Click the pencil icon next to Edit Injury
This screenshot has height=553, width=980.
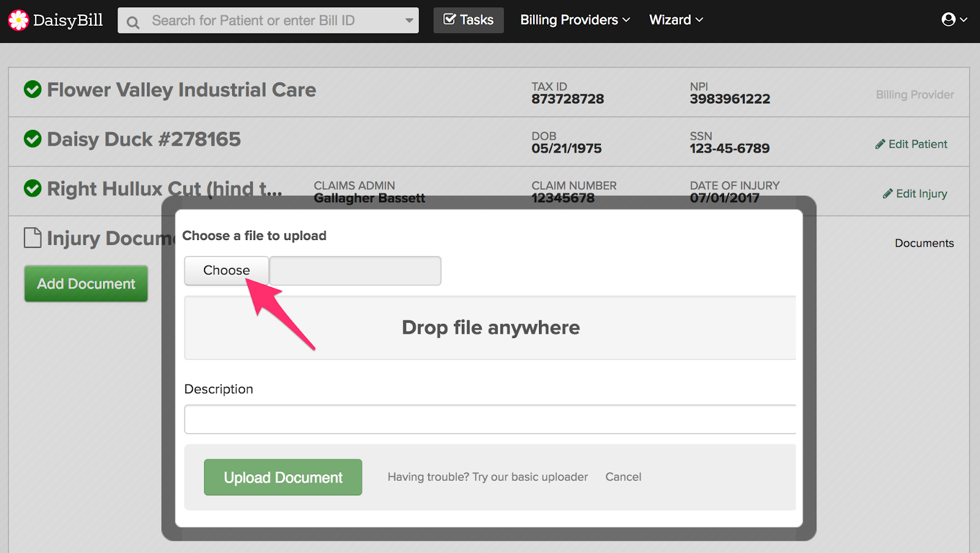pyautogui.click(x=888, y=194)
